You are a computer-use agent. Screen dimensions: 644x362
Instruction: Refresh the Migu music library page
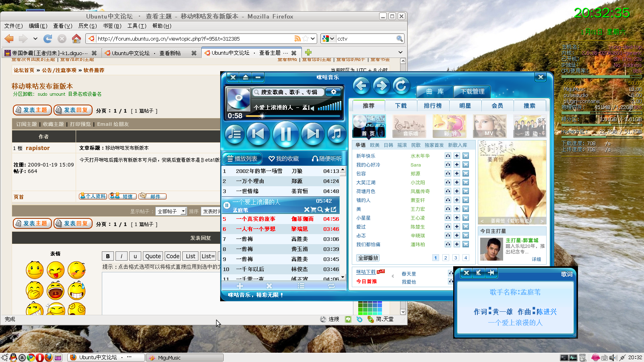(x=401, y=86)
